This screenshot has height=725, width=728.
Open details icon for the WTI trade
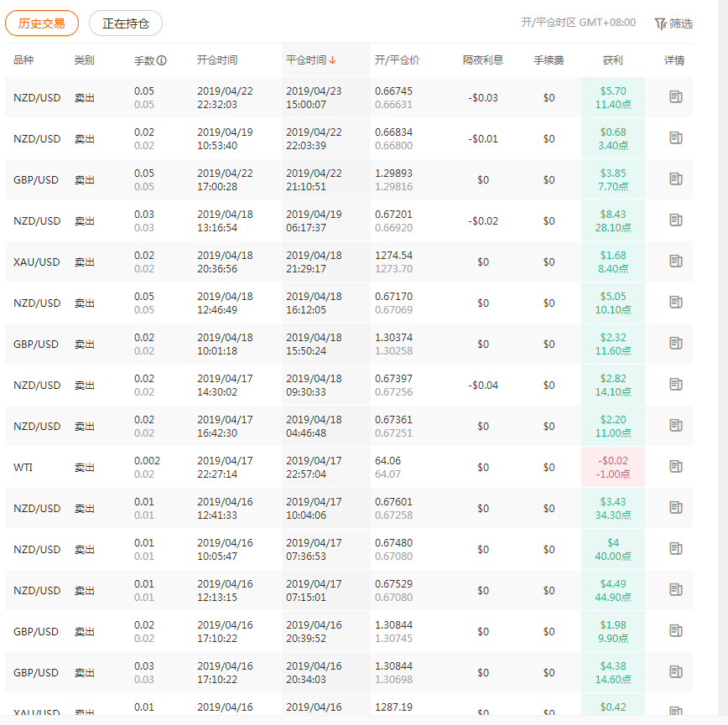tap(675, 466)
